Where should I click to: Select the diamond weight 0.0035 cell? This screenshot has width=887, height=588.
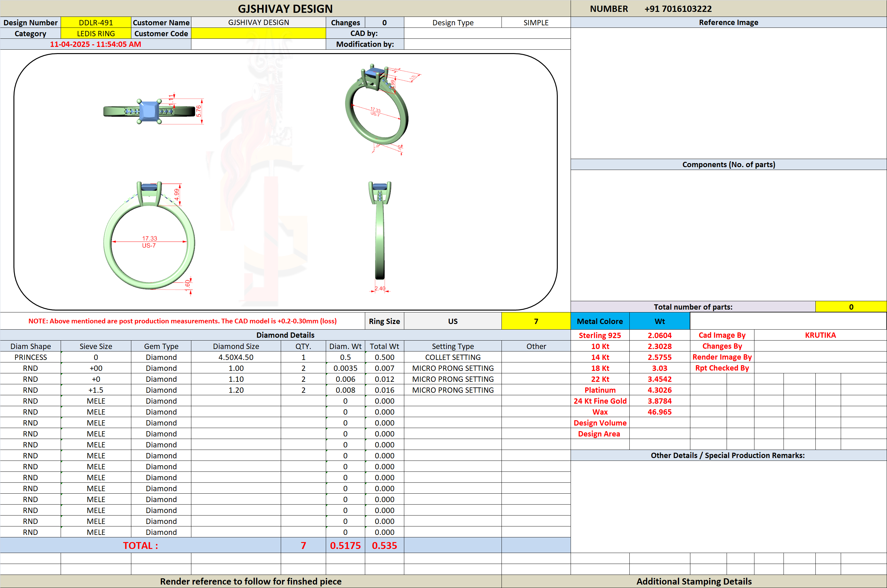click(345, 368)
